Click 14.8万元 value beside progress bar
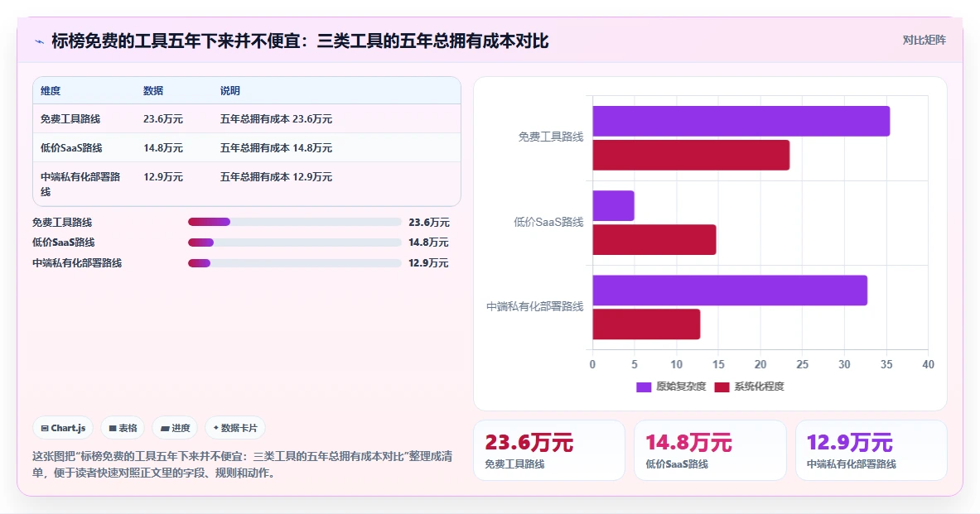This screenshot has width=980, height=514. tap(429, 243)
